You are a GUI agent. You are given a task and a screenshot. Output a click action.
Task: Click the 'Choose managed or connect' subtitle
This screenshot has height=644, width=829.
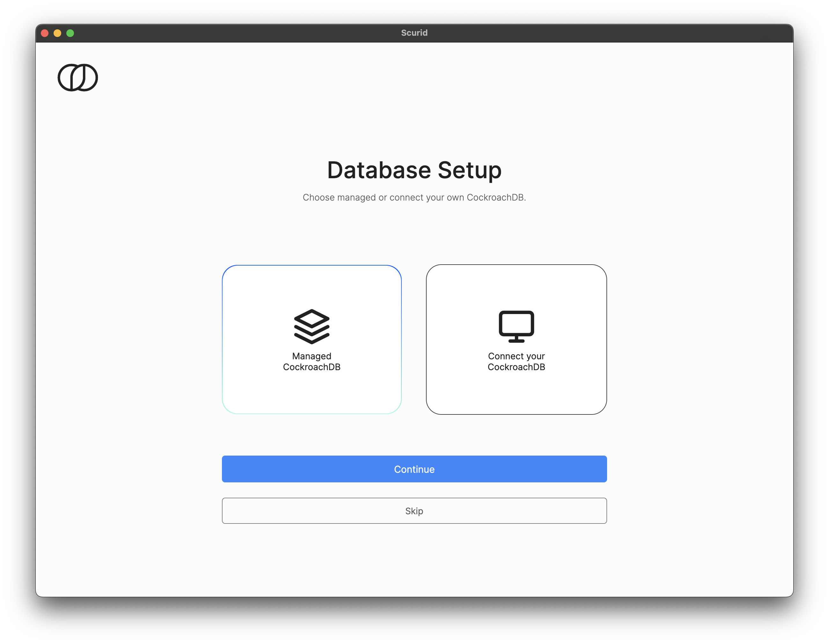coord(414,197)
